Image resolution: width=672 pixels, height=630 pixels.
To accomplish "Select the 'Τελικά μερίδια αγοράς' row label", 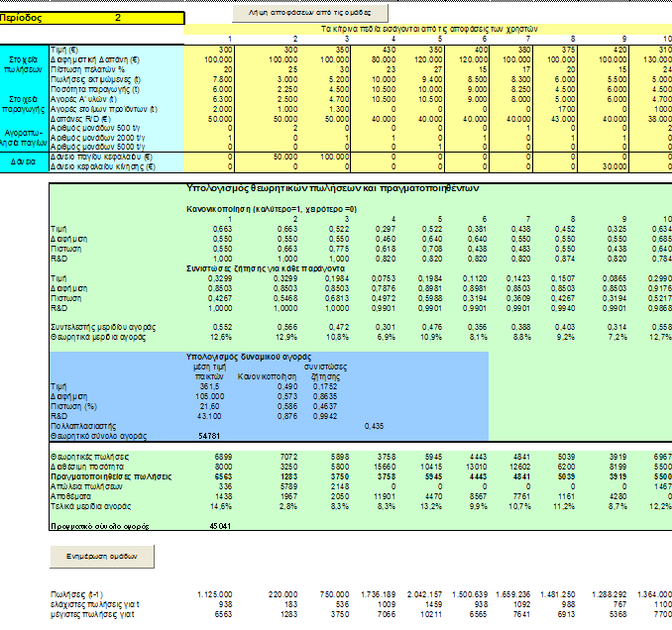I will click(90, 506).
